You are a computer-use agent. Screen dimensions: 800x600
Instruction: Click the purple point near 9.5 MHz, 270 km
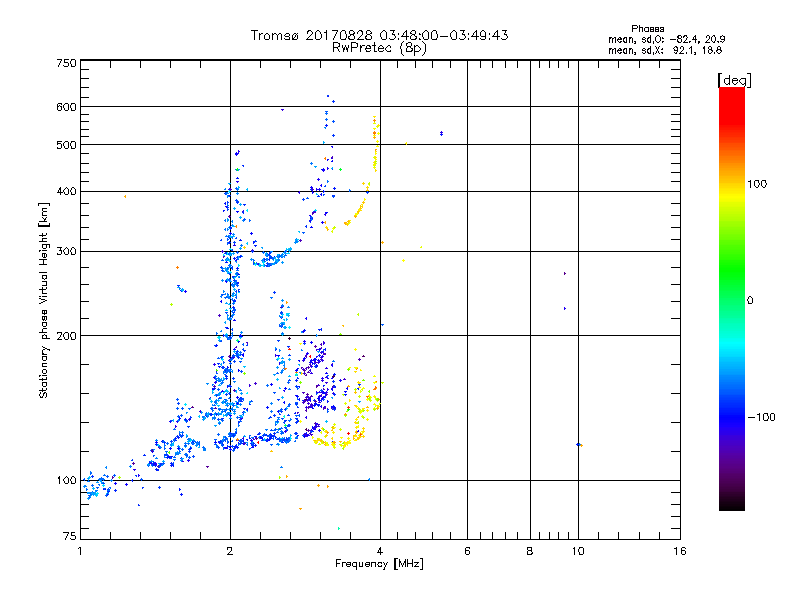[565, 273]
